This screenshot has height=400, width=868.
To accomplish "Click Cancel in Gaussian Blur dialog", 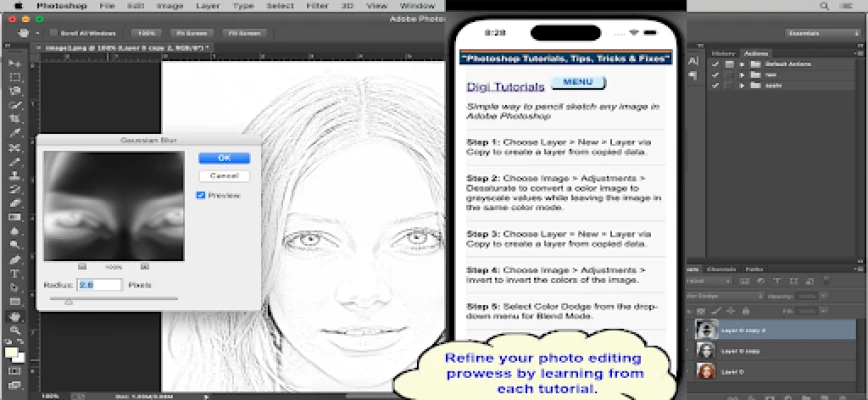I will click(x=224, y=175).
